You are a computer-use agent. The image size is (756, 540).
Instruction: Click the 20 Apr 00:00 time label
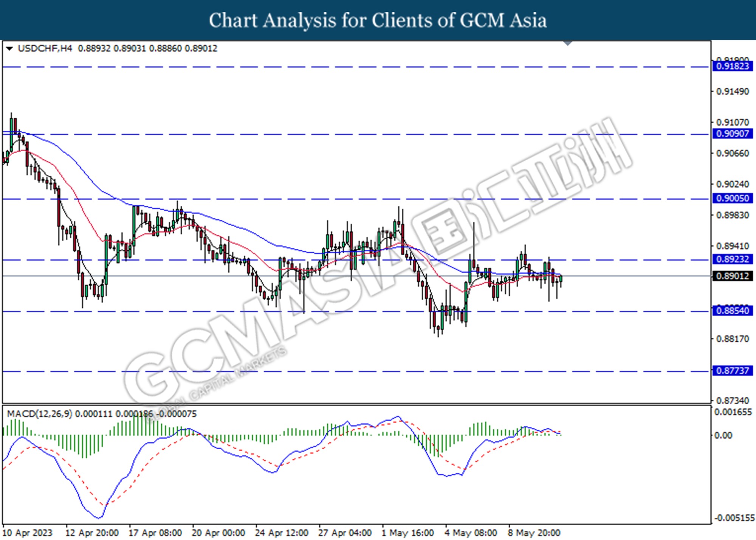[x=218, y=533]
